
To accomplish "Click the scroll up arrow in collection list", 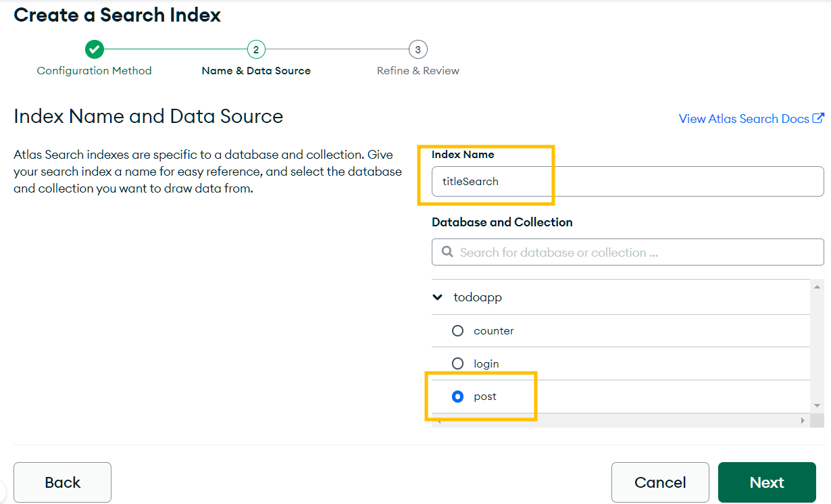I will [817, 287].
